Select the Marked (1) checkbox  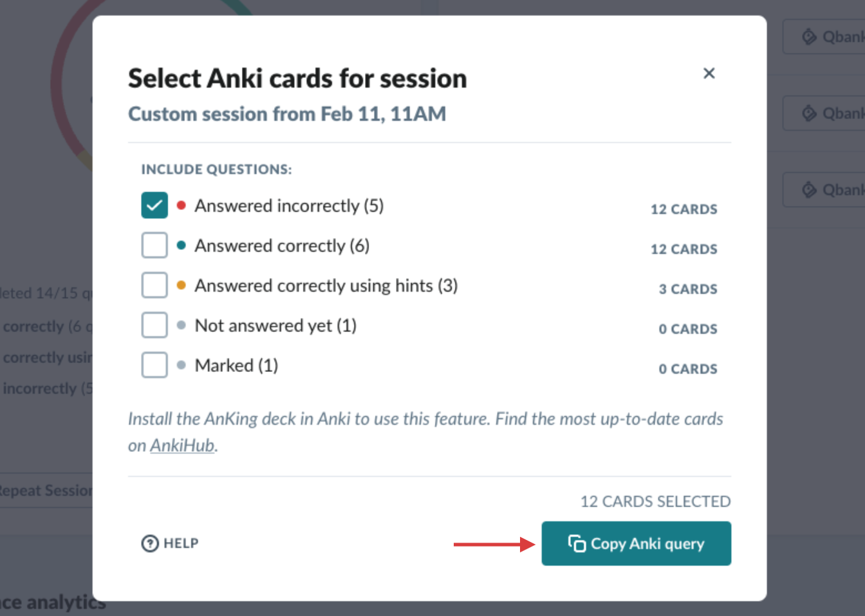point(154,365)
